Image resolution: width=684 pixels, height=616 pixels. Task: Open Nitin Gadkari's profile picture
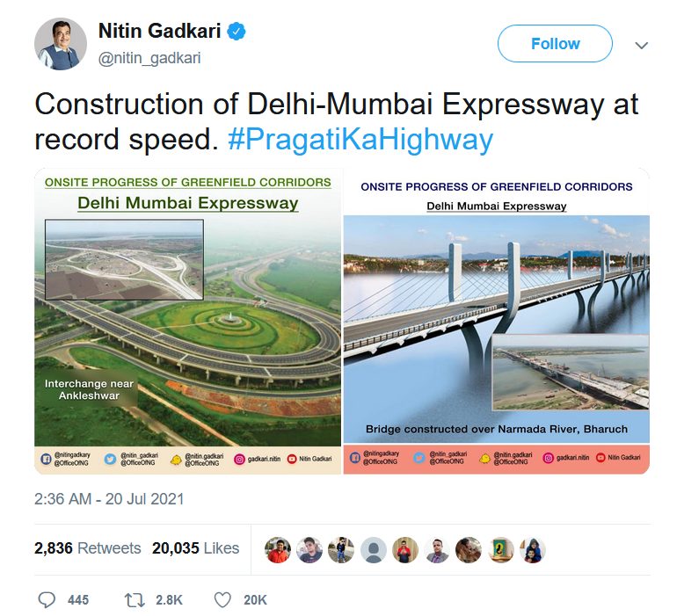(60, 44)
